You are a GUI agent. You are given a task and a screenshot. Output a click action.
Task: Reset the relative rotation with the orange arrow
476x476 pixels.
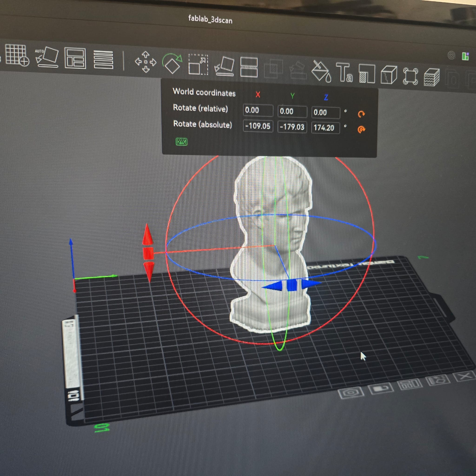361,114
